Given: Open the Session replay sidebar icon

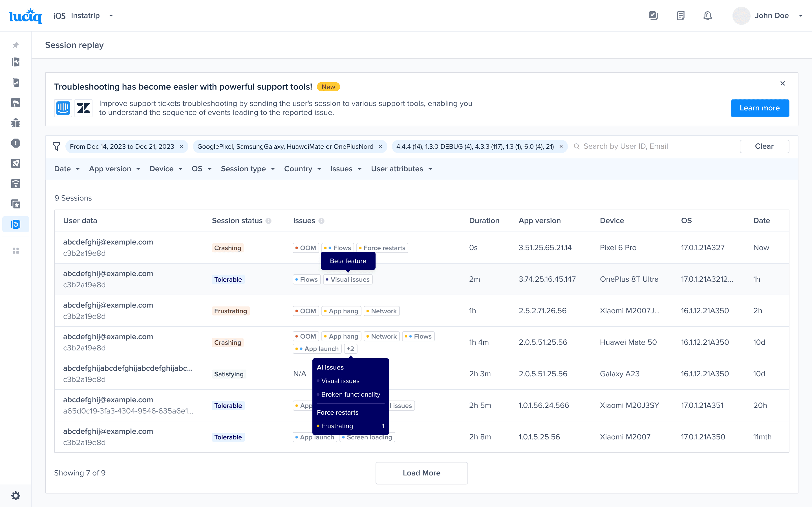Looking at the screenshot, I should click(x=16, y=224).
